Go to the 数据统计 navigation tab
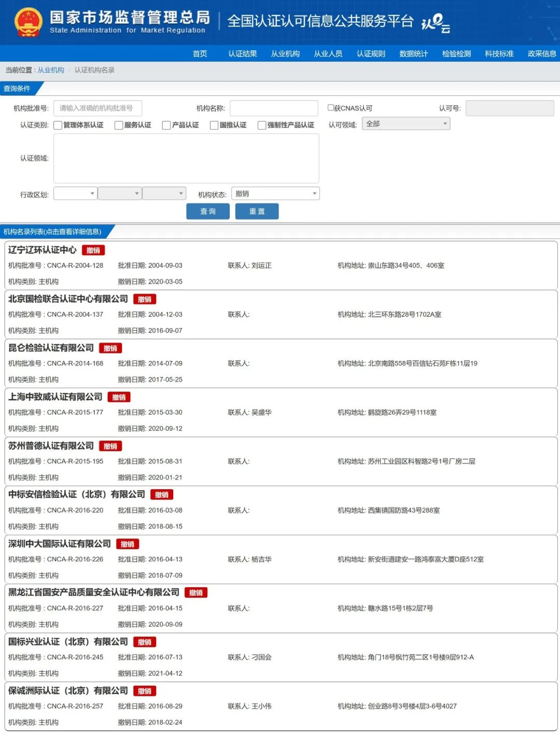560x736 pixels. tap(413, 53)
